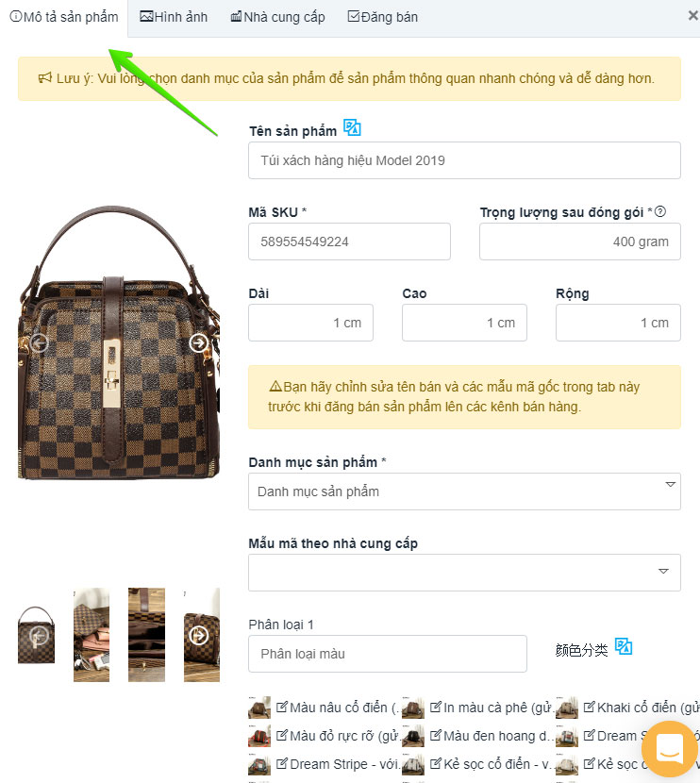Image resolution: width=700 pixels, height=783 pixels.
Task: Click translate icon beside 颜色分类 label
Action: click(624, 646)
